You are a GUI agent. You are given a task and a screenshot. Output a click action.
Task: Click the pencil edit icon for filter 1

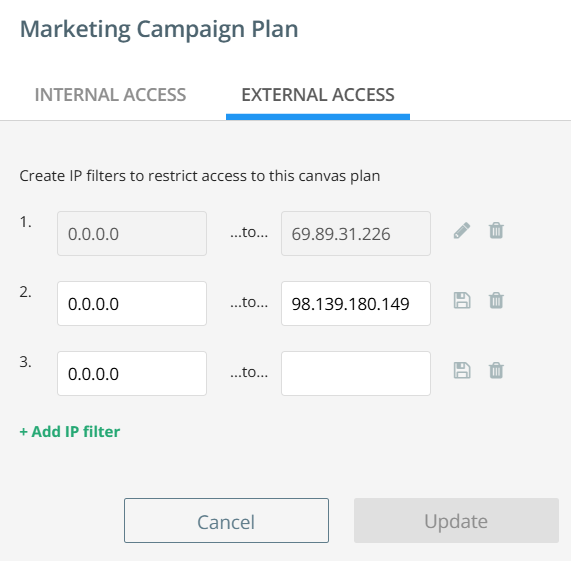462,230
